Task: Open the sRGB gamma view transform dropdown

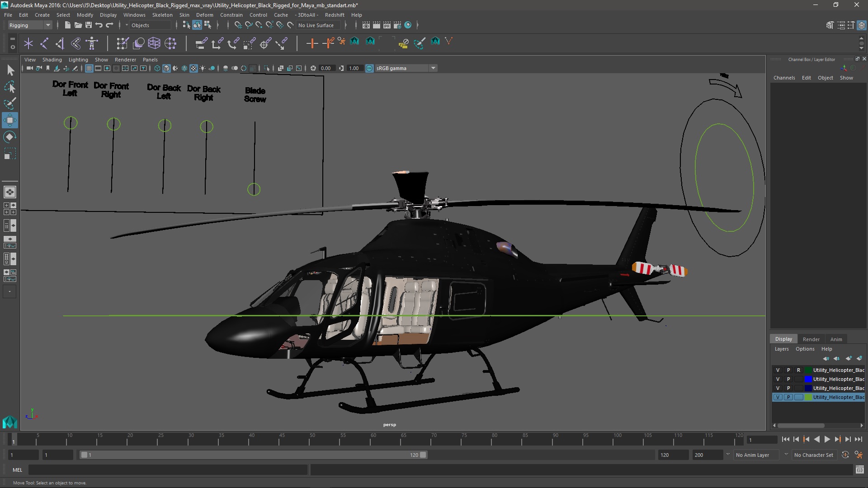Action: pos(406,68)
